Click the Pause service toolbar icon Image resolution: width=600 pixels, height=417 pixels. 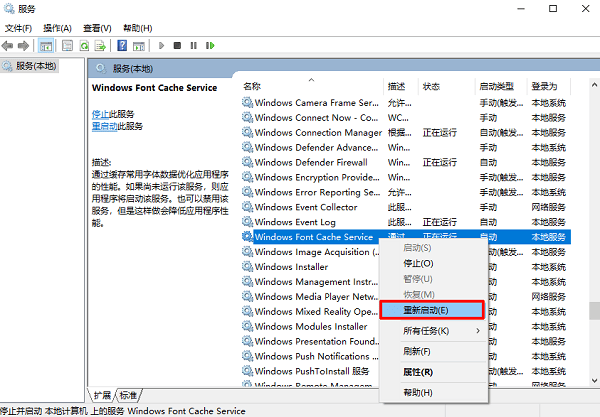tap(194, 46)
